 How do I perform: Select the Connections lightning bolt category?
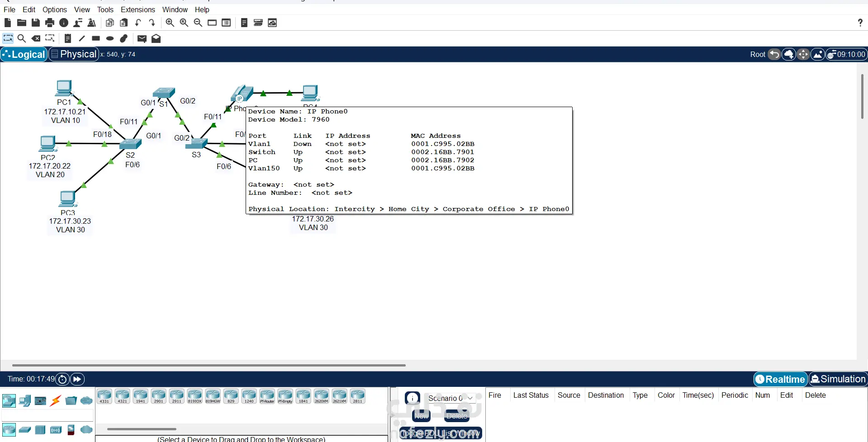[56, 400]
